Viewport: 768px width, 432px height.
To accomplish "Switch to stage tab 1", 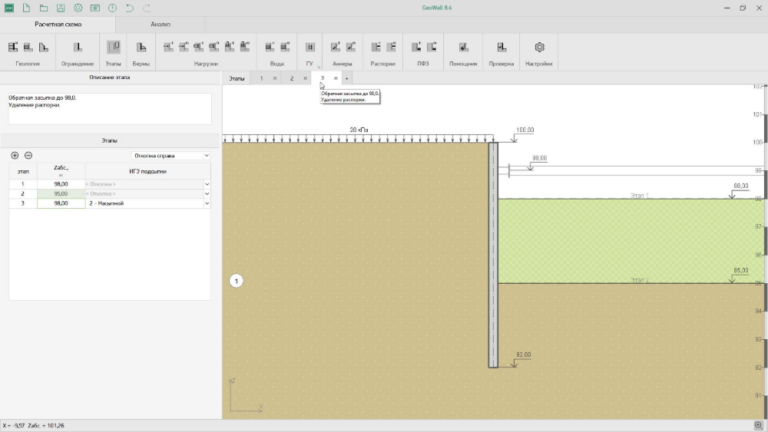I will [x=262, y=78].
